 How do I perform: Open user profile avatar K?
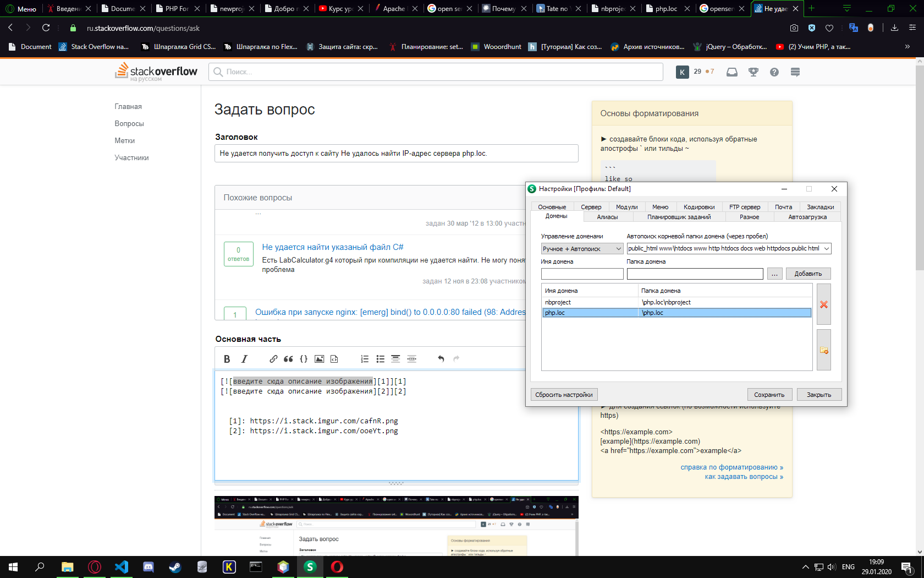683,72
